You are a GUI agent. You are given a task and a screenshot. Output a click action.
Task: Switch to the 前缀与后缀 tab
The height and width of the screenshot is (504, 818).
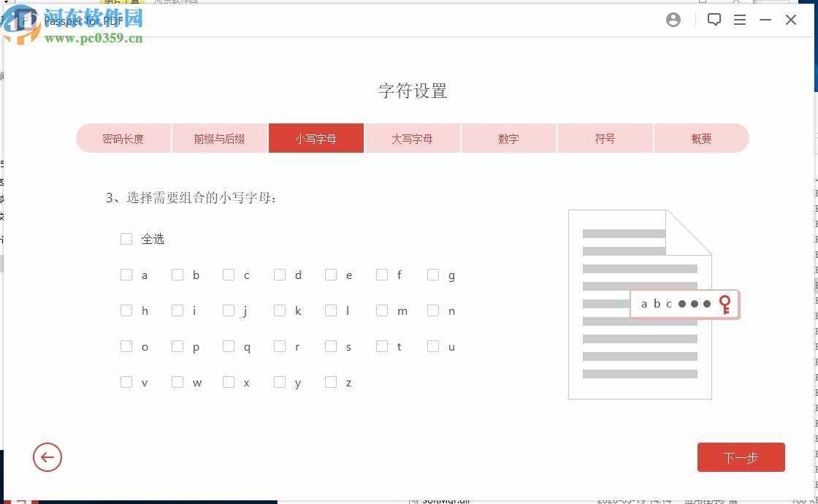[x=220, y=138]
